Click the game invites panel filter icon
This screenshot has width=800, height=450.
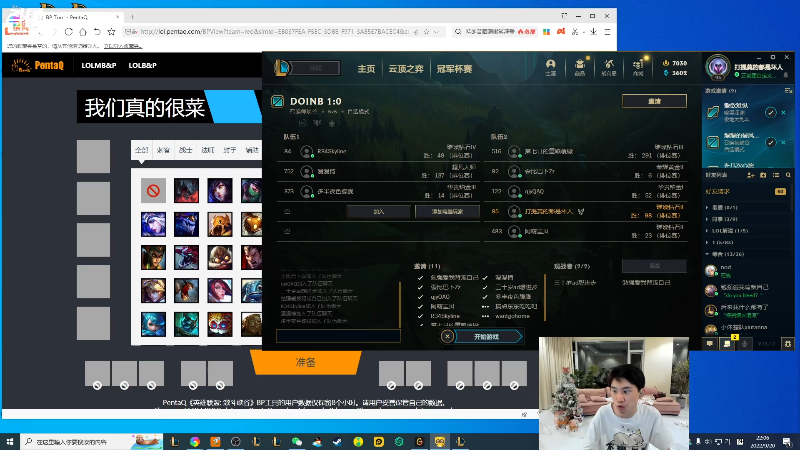tap(788, 91)
